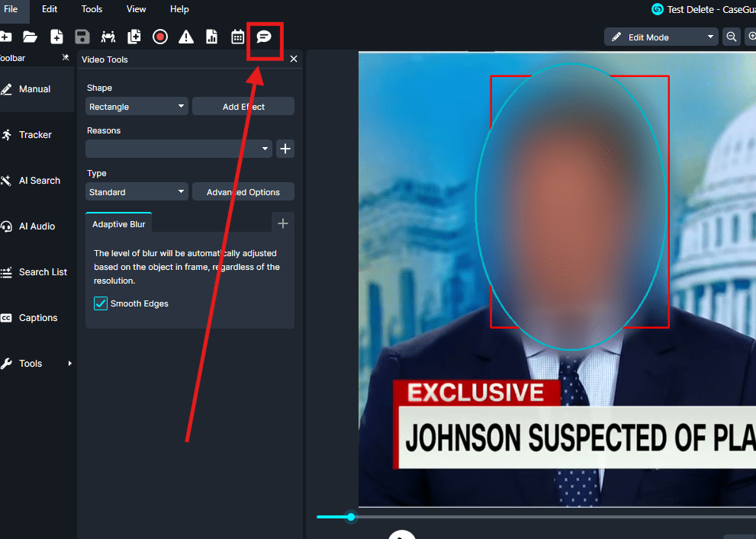Click the Advanced Options button
The height and width of the screenshot is (539, 756).
point(243,192)
